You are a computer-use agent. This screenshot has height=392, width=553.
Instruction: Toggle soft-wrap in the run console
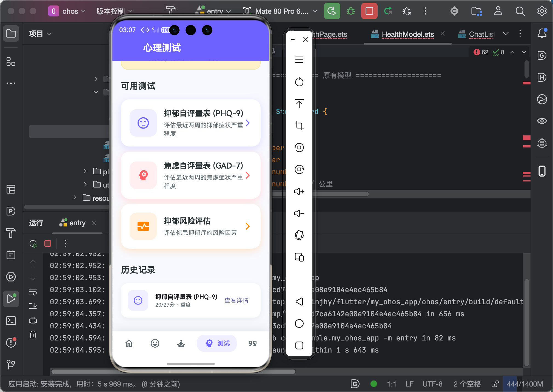[33, 292]
